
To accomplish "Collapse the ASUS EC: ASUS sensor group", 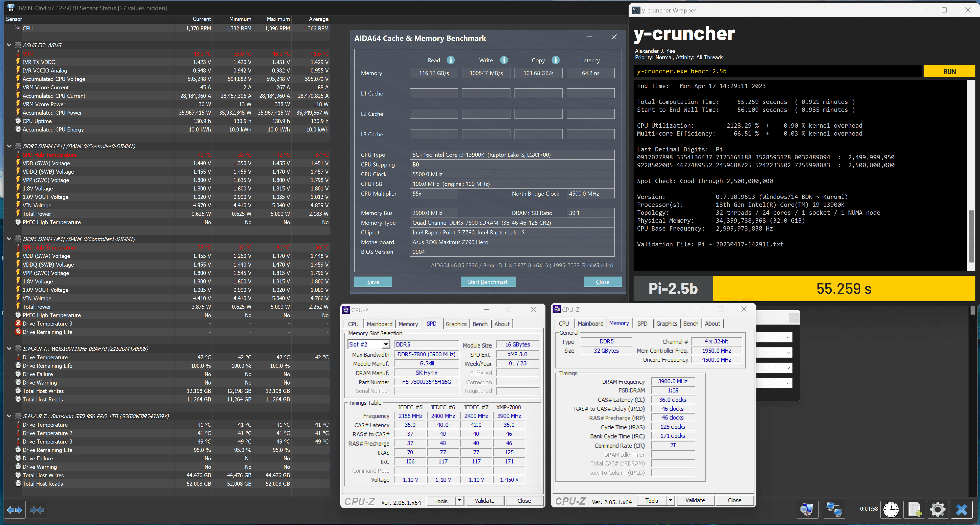I will [x=9, y=45].
